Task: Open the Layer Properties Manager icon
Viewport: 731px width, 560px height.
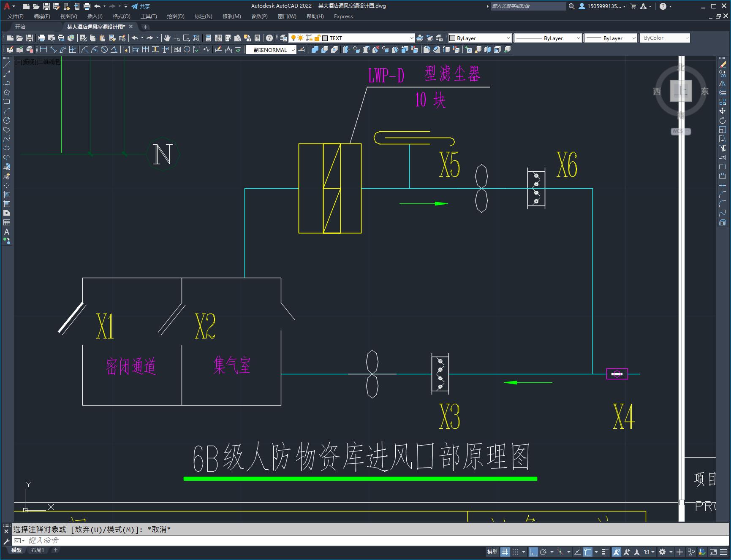Action: point(283,38)
